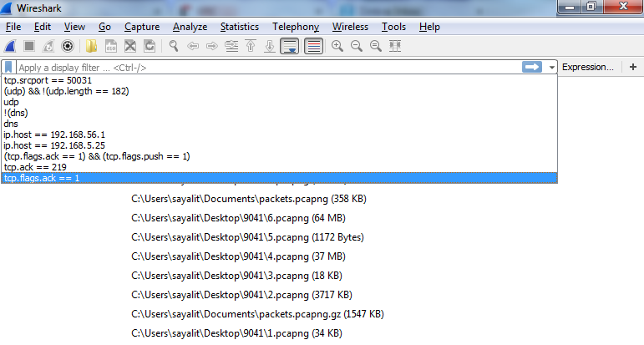Open the Go menu

(x=104, y=27)
